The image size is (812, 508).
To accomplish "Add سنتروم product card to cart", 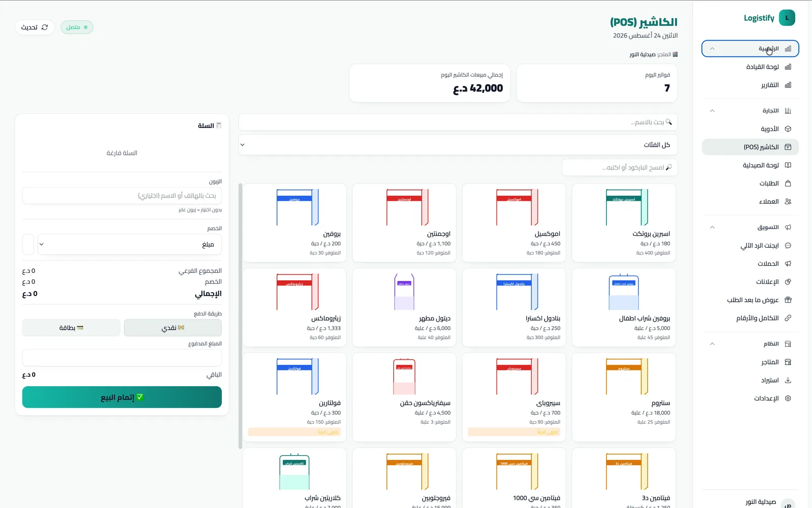I will (x=624, y=397).
